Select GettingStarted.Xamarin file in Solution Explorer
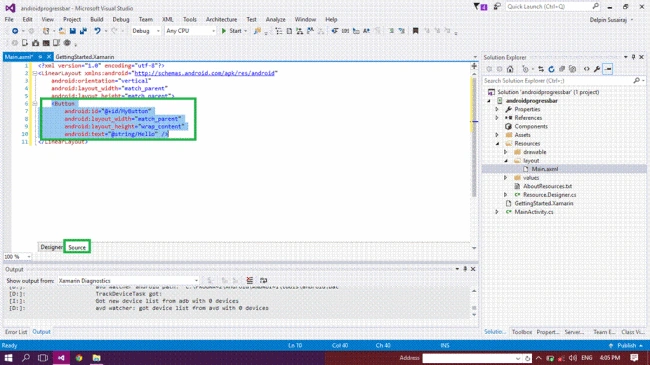This screenshot has width=650, height=365. click(543, 203)
